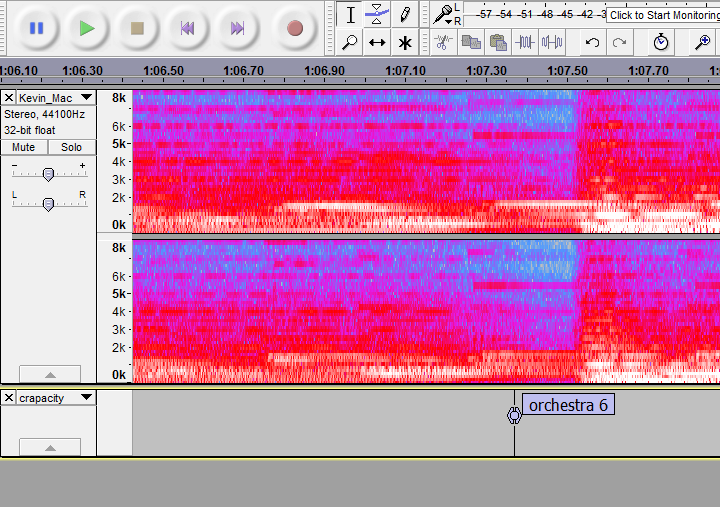This screenshot has width=720, height=507.
Task: Click the Trim audio icon
Action: click(525, 43)
